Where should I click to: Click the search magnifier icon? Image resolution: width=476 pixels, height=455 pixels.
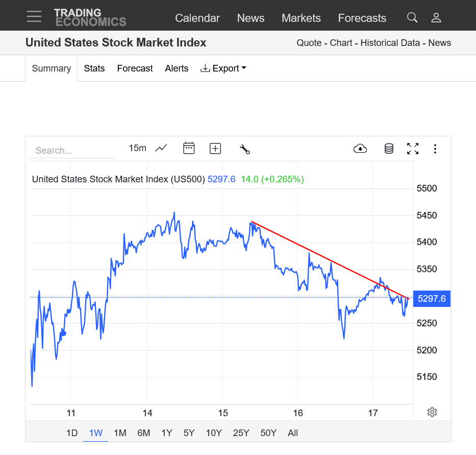[x=412, y=17]
